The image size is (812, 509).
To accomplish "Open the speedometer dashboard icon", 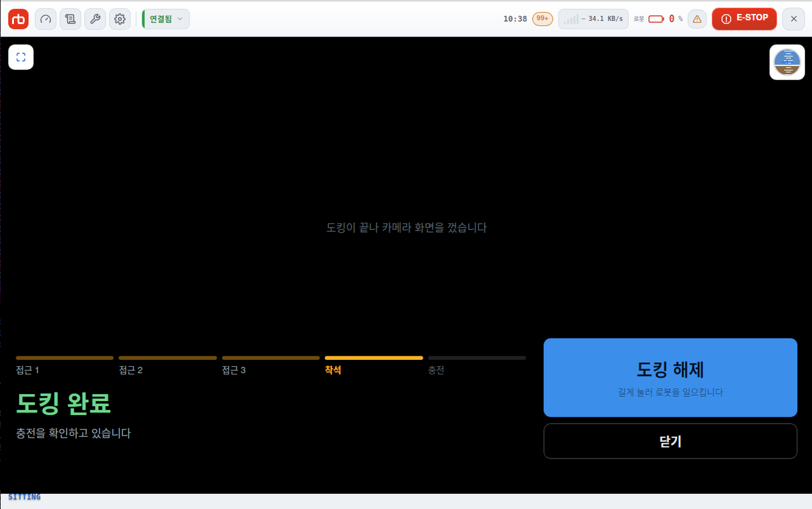I will tap(46, 19).
